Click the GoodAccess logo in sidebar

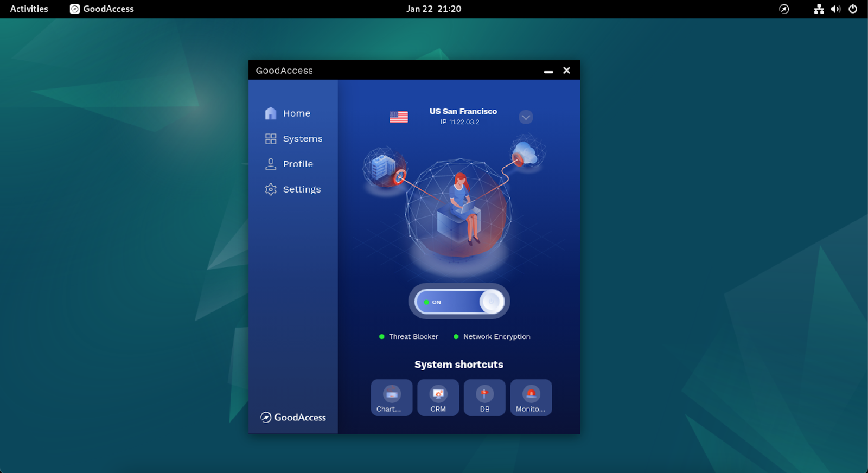[x=293, y=417]
